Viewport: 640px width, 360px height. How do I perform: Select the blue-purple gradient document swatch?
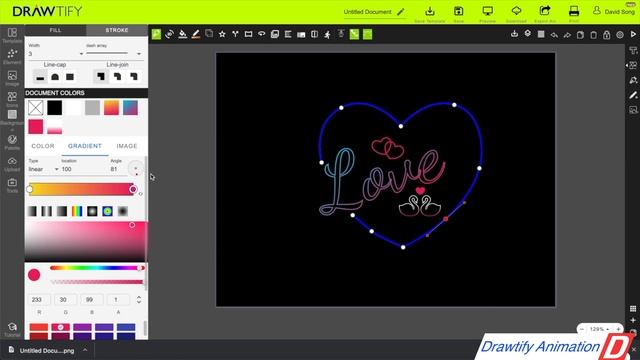click(x=130, y=108)
